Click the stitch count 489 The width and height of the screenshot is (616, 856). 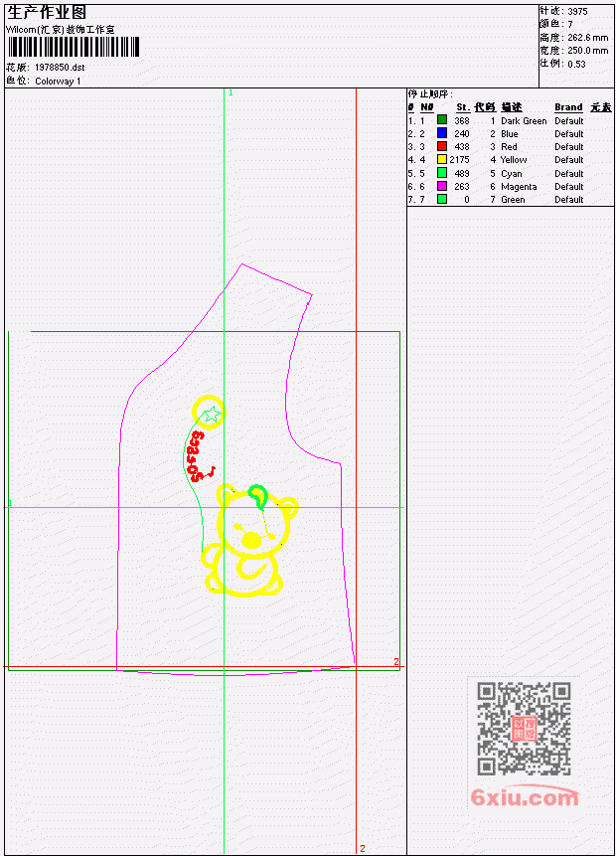462,173
